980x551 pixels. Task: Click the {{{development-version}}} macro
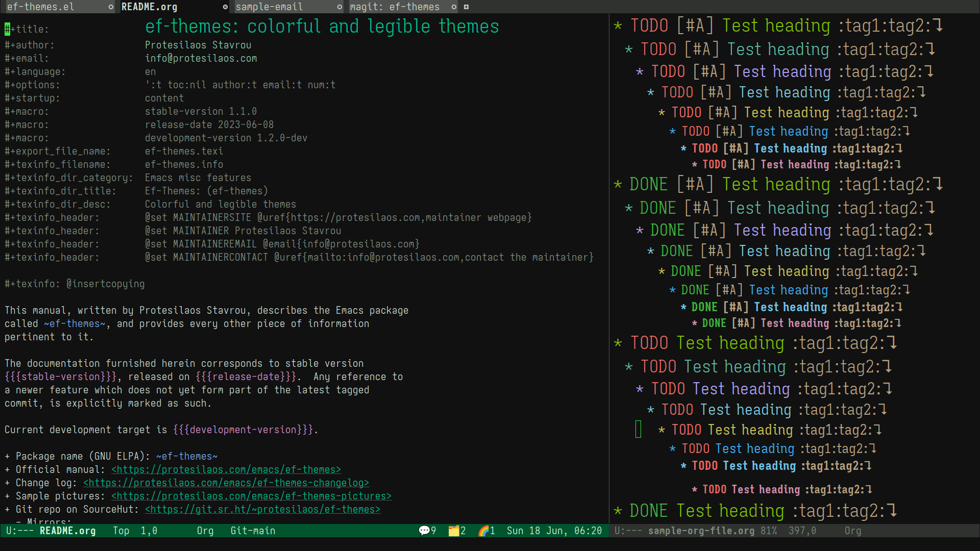243,430
